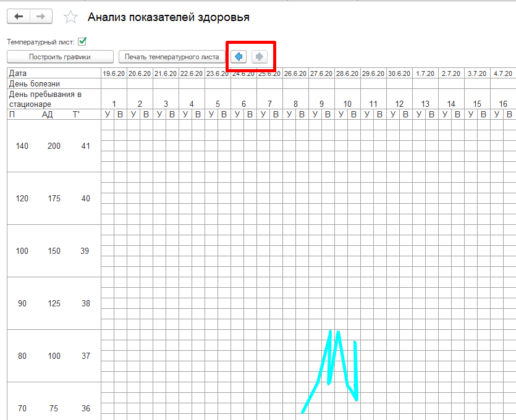516x420 pixels.
Task: Select hospital stay day 9 cell
Action: 321,104
